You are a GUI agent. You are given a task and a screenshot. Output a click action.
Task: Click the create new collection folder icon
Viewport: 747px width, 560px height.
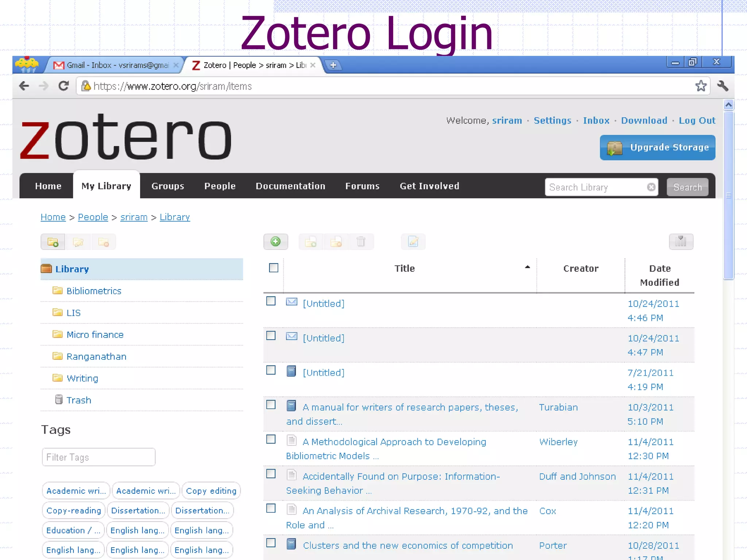[53, 242]
